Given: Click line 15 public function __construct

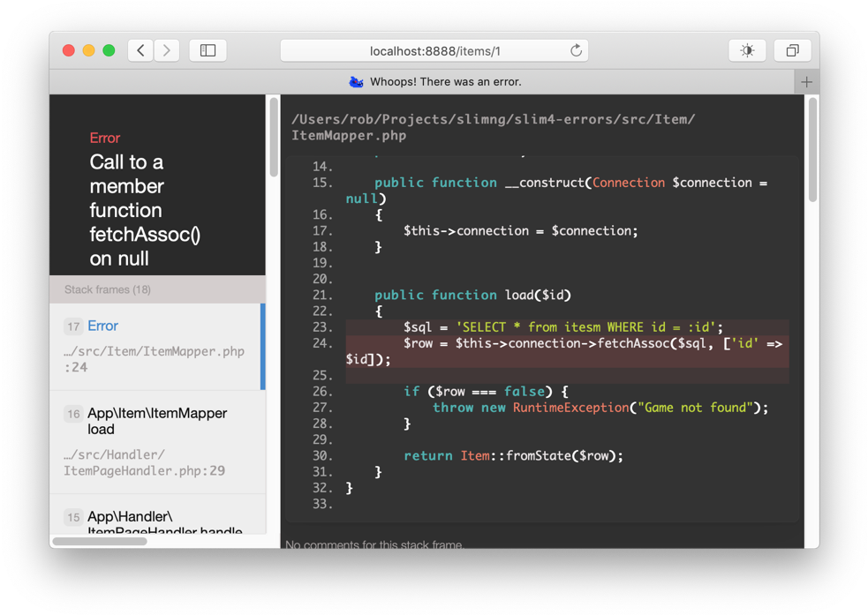Looking at the screenshot, I should [556, 191].
